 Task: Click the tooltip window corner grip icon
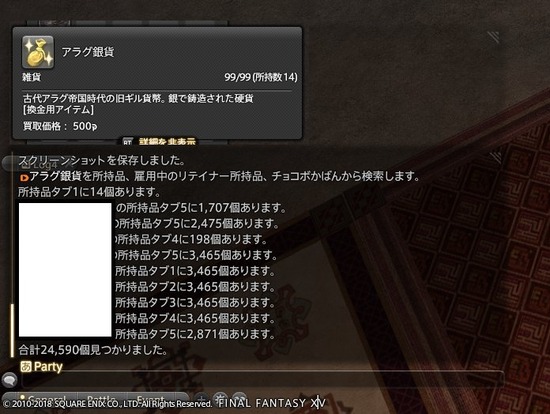493,36
